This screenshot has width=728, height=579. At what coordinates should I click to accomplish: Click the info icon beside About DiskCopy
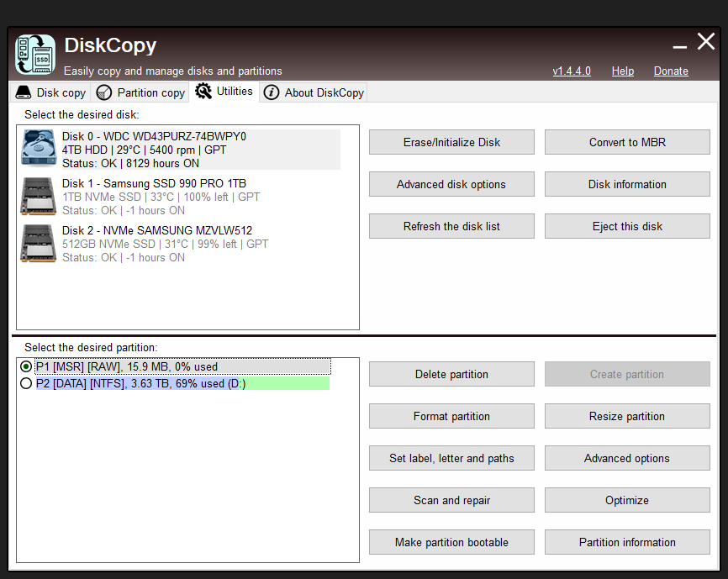point(271,92)
